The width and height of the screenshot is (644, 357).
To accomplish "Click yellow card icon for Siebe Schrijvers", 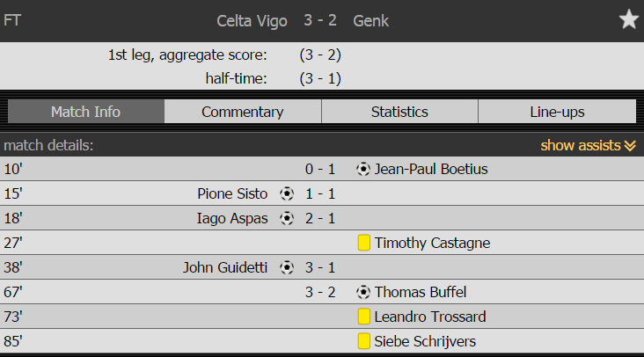I will pos(364,341).
